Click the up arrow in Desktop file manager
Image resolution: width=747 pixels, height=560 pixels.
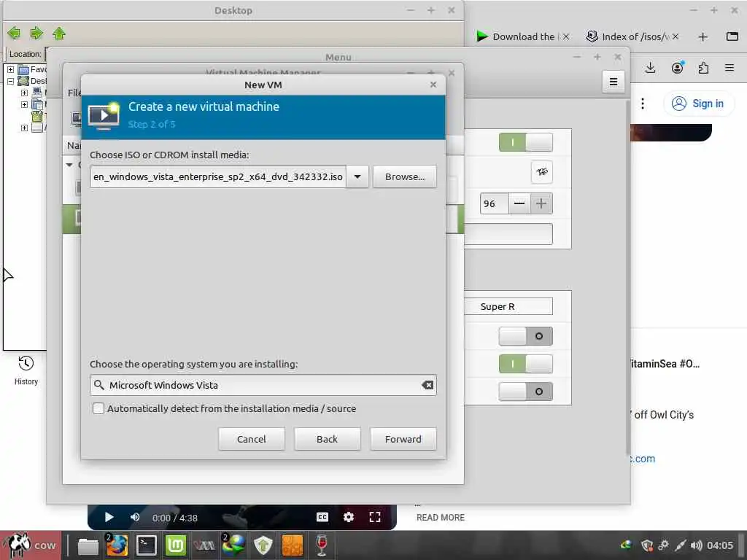59,33
